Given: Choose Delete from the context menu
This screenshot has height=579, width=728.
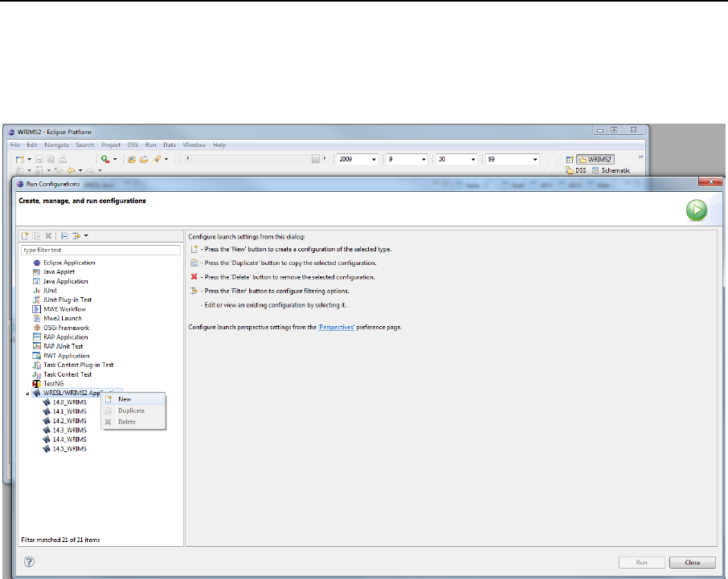Looking at the screenshot, I should click(133, 422).
